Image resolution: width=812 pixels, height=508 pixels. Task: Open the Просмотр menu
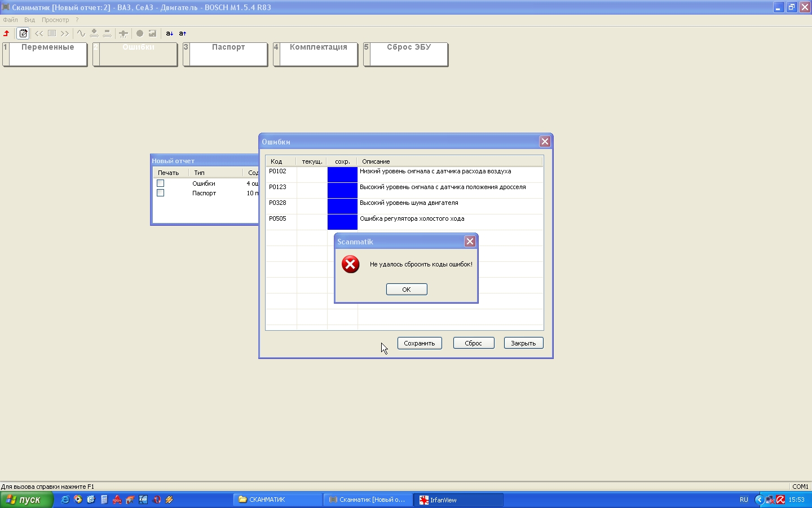click(x=55, y=20)
